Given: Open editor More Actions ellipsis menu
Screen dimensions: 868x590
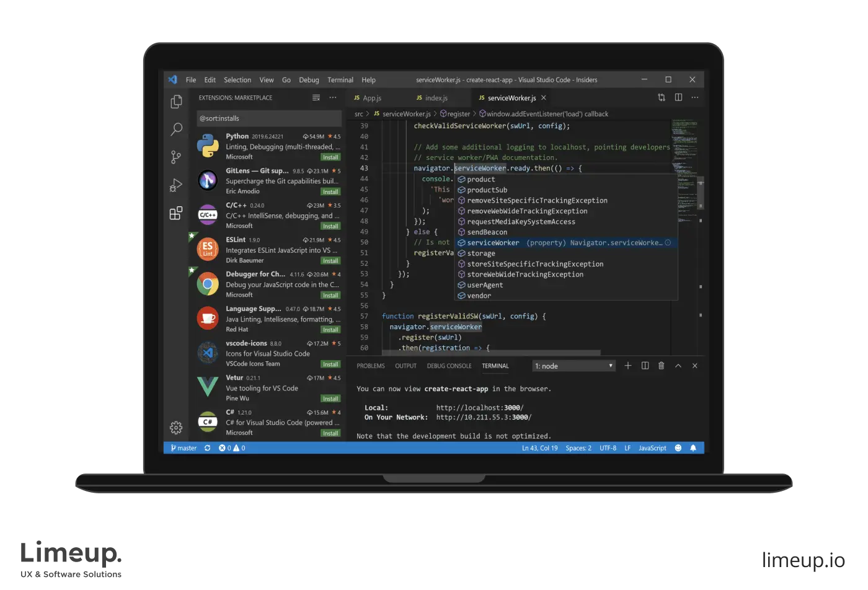Looking at the screenshot, I should [x=694, y=98].
